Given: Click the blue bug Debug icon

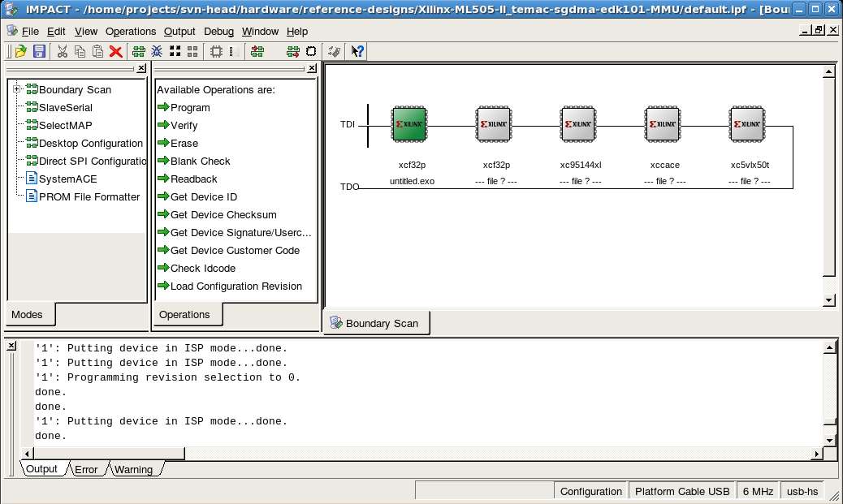Looking at the screenshot, I should pyautogui.click(x=157, y=51).
